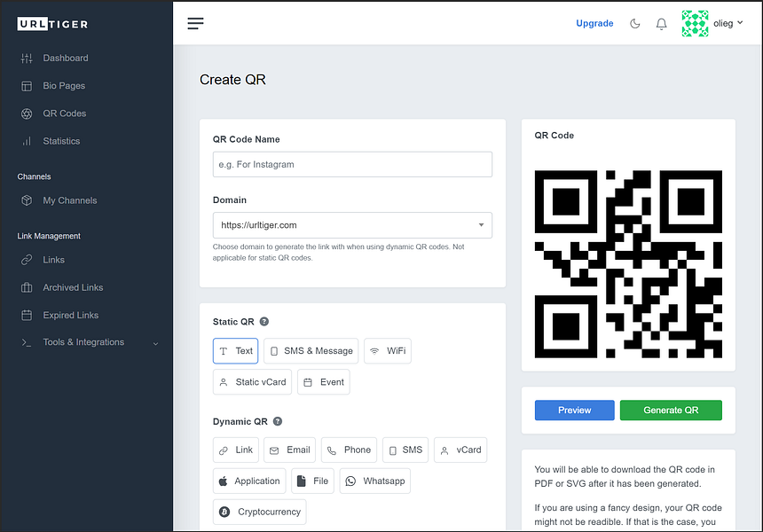Click the Static QR help icon
The height and width of the screenshot is (532, 763).
pos(264,322)
